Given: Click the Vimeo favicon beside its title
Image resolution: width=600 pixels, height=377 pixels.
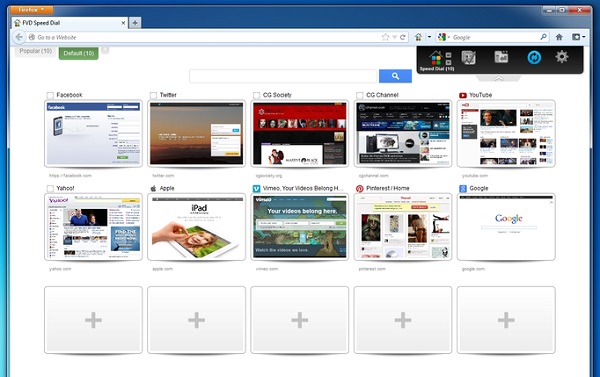Looking at the screenshot, I should click(x=256, y=188).
